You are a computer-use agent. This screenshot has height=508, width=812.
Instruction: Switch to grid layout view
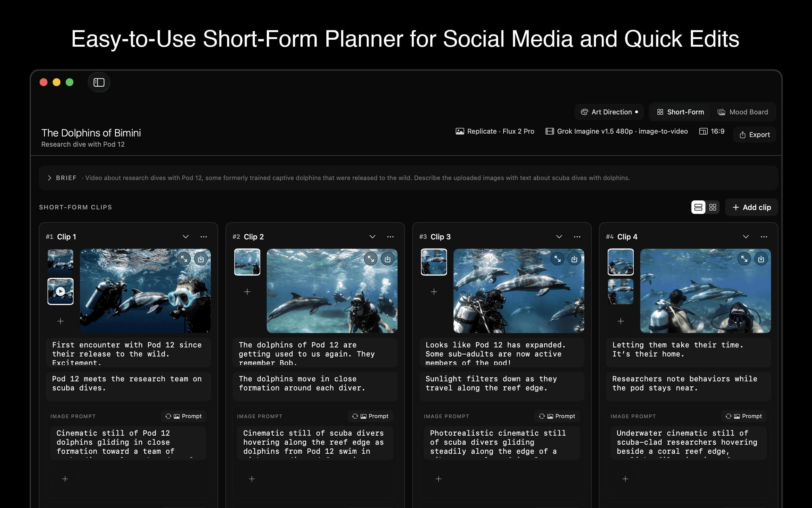(x=713, y=207)
